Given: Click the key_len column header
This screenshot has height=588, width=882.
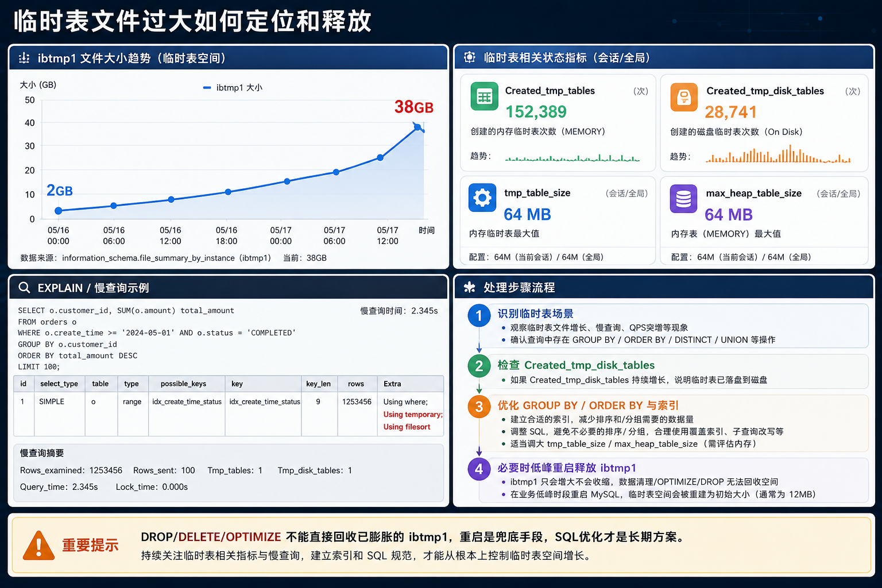Looking at the screenshot, I should coord(318,384).
